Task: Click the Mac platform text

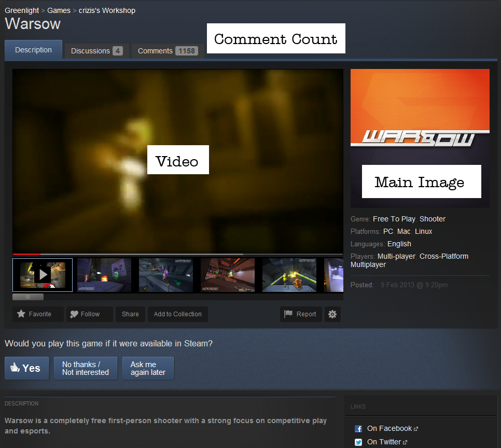Action: (x=403, y=231)
